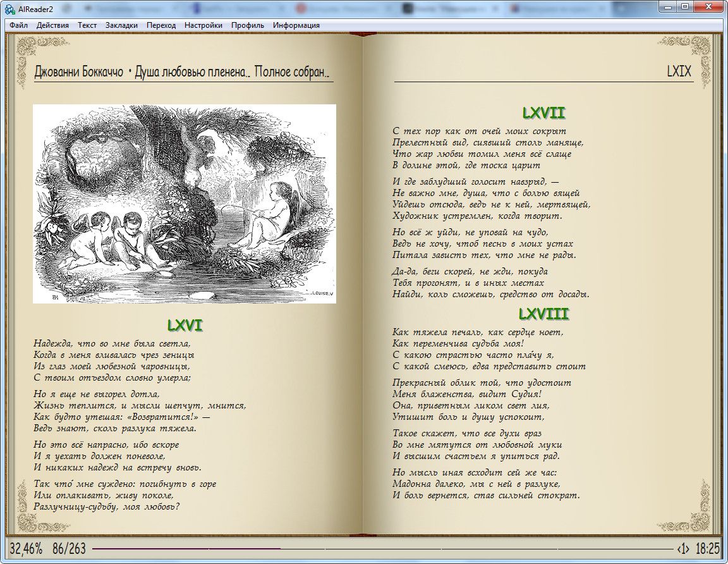728x564 pixels.
Task: Click the AlReader2 app icon in title bar
Action: click(9, 9)
